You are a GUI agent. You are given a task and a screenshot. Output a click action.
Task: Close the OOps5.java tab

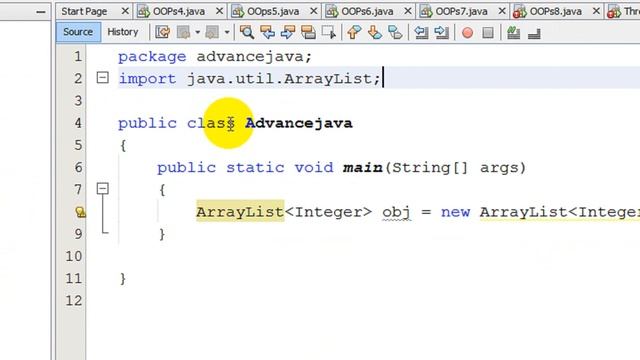[313, 11]
